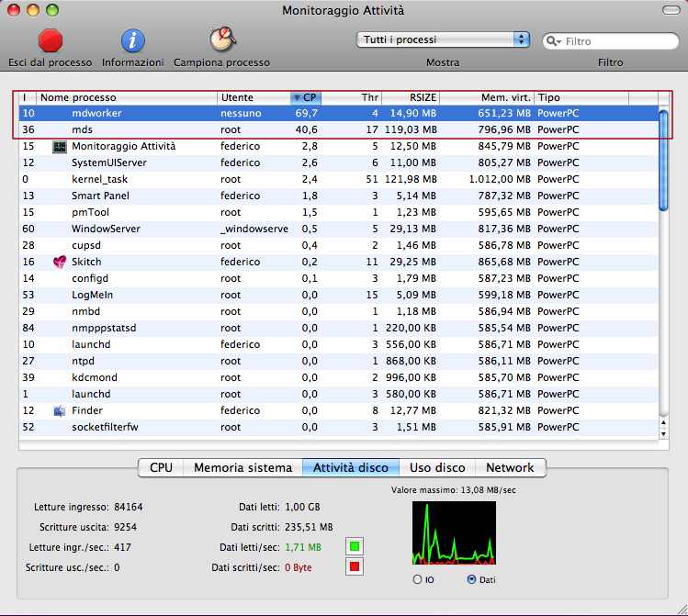The image size is (688, 616).
Task: Open the Uso disco tab
Action: [437, 468]
